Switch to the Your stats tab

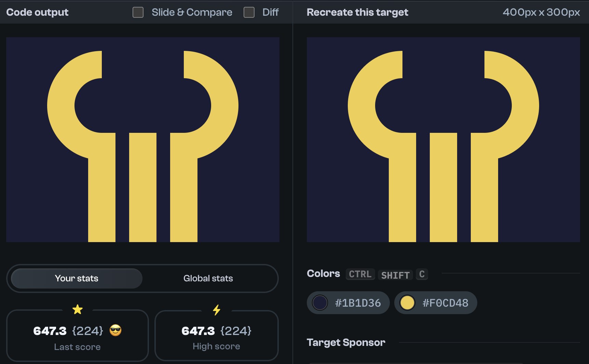[77, 278]
